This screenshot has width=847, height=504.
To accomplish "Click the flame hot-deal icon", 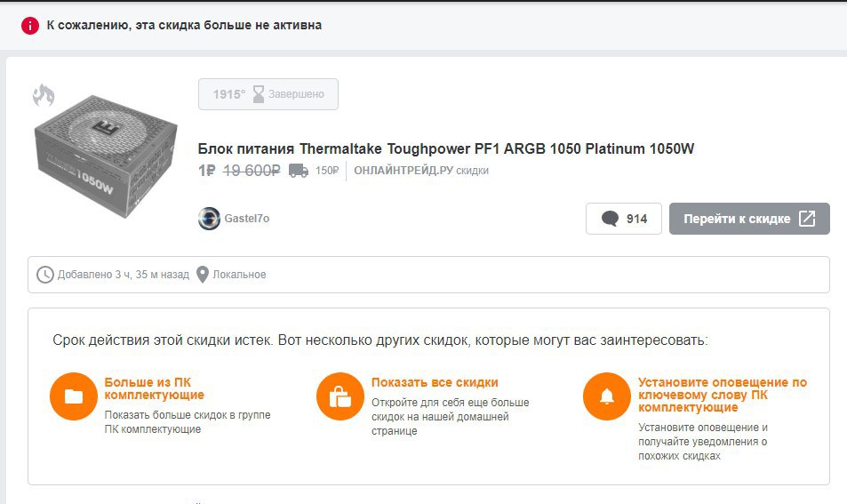I will (44, 95).
